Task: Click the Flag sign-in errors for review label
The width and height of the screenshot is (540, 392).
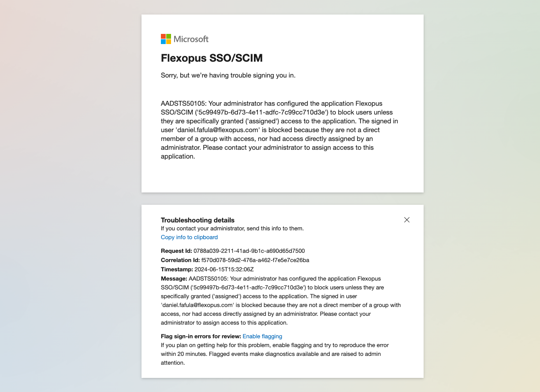Action: (x=201, y=337)
